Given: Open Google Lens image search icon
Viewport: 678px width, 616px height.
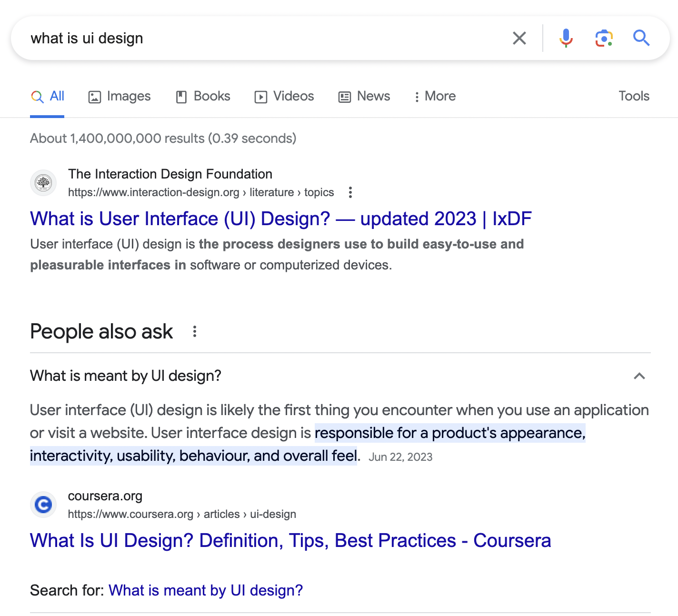Looking at the screenshot, I should pos(604,38).
